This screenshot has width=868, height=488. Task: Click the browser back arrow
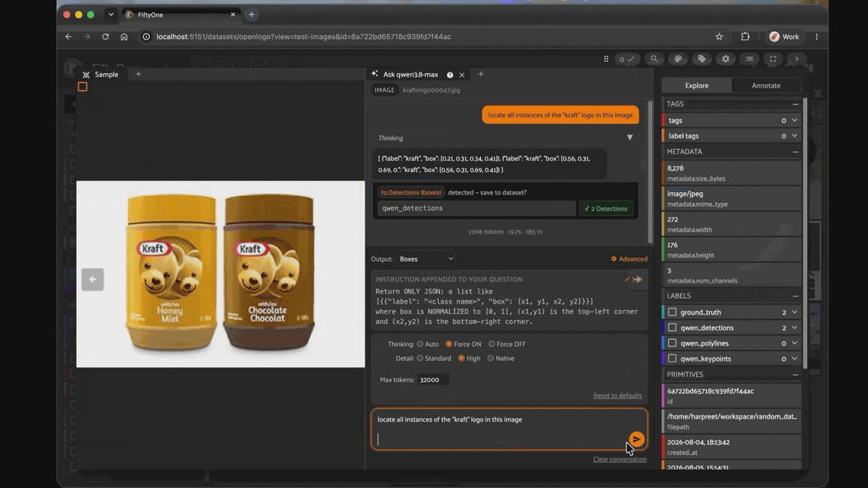pyautogui.click(x=69, y=36)
